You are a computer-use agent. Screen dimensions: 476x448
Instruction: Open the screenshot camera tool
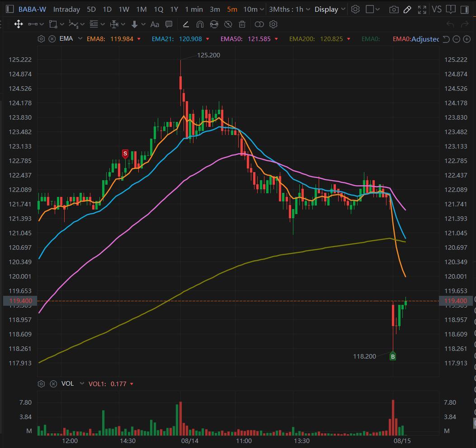point(394,9)
